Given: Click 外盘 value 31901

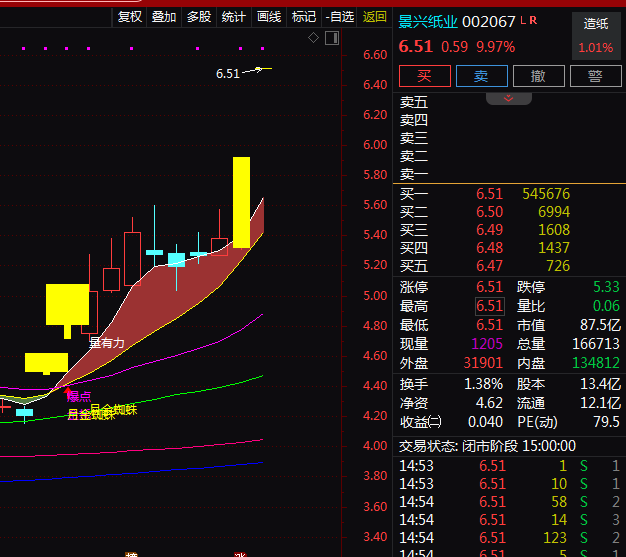Looking at the screenshot, I should click(483, 363).
